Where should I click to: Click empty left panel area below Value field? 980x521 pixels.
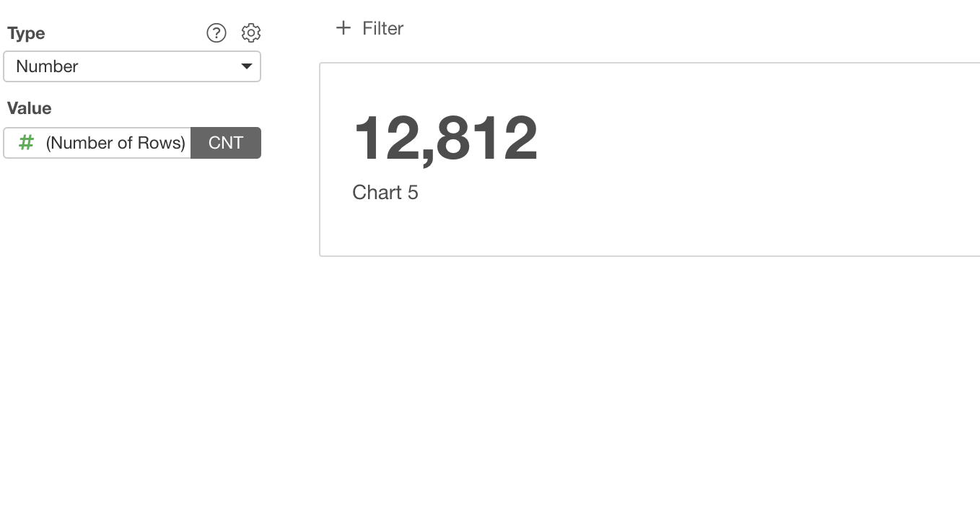tap(132, 325)
